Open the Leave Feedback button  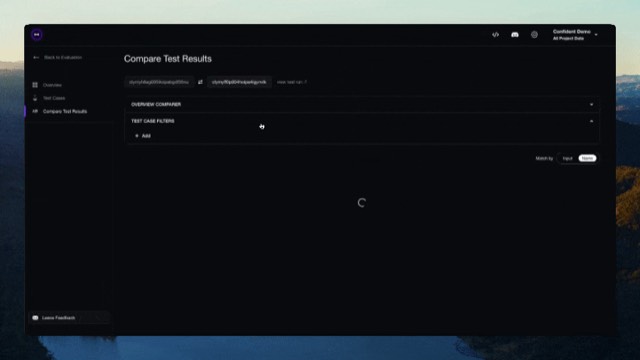(x=69, y=318)
